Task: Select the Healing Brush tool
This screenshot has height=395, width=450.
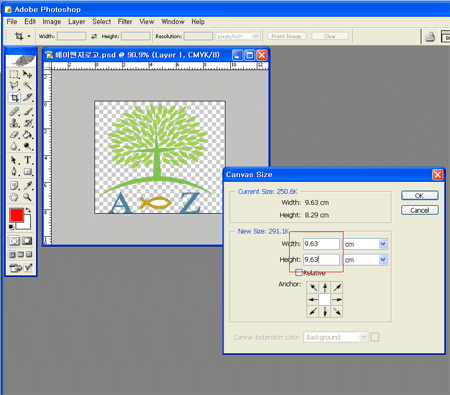Action: point(14,111)
